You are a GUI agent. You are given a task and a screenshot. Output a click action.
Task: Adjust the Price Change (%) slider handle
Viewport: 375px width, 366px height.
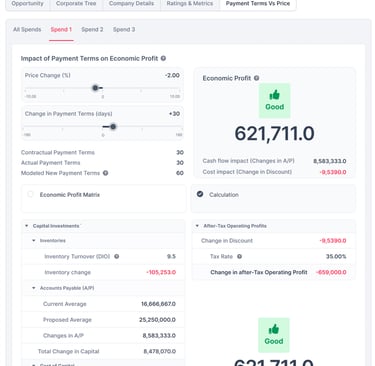coord(95,88)
